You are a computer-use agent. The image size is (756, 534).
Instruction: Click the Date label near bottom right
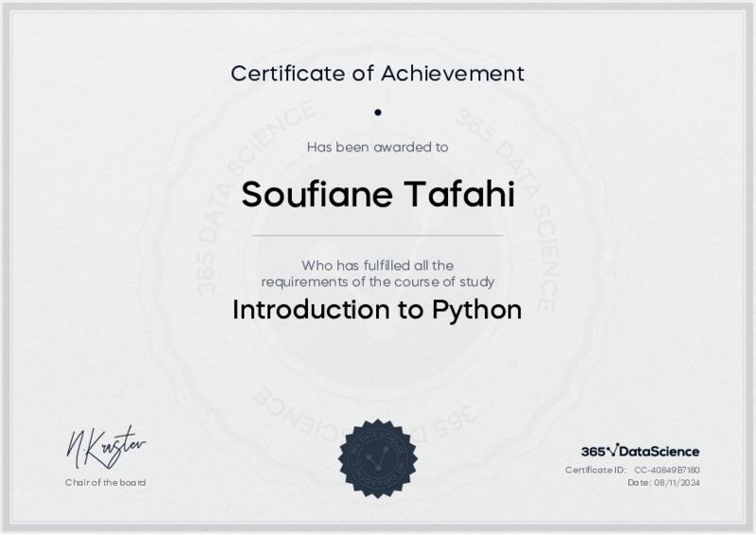639,483
